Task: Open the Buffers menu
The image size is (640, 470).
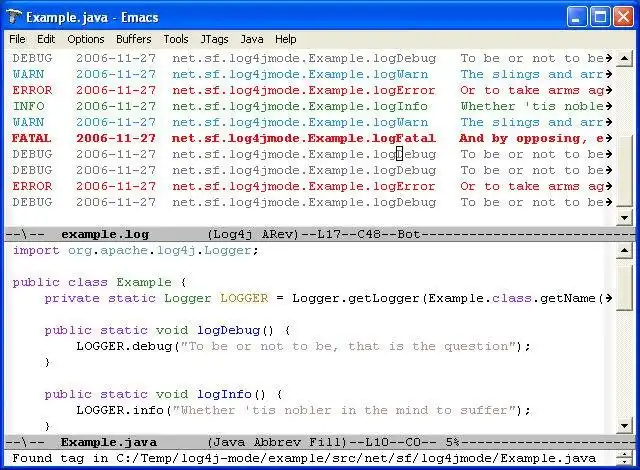Action: [x=133, y=39]
